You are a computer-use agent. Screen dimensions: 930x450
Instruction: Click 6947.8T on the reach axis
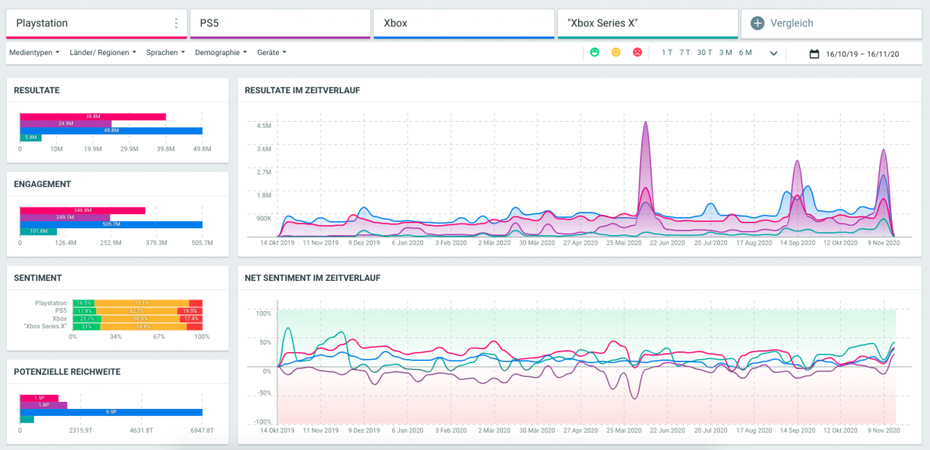[202, 430]
